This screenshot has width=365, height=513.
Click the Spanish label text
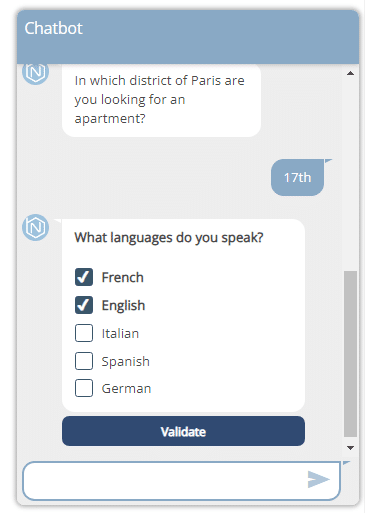[x=126, y=361]
